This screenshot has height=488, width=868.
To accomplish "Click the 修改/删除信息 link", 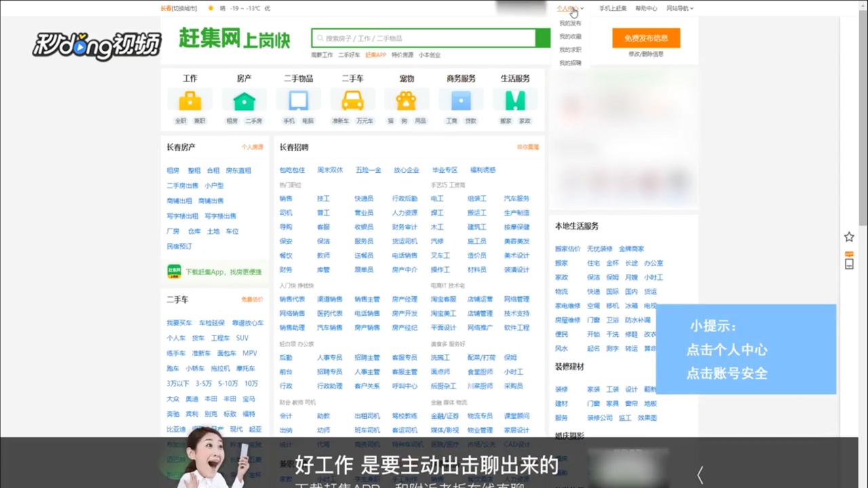I will click(646, 54).
